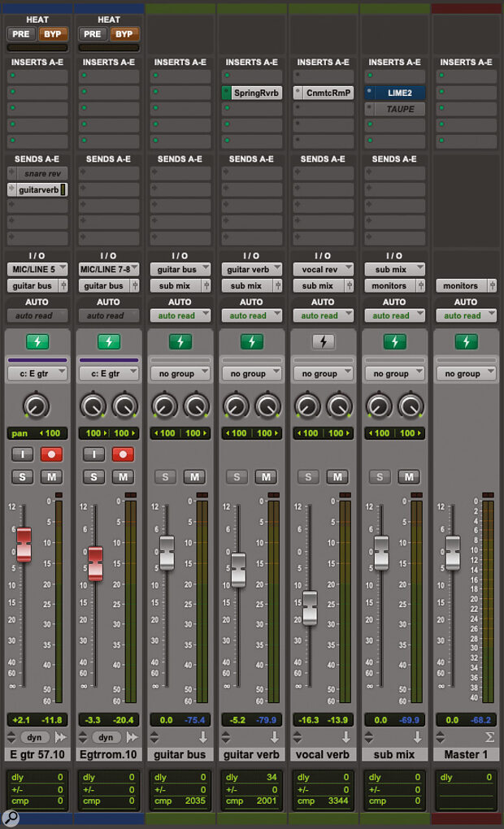Click Egtrrom.10 audio track type icon

click(x=133, y=737)
